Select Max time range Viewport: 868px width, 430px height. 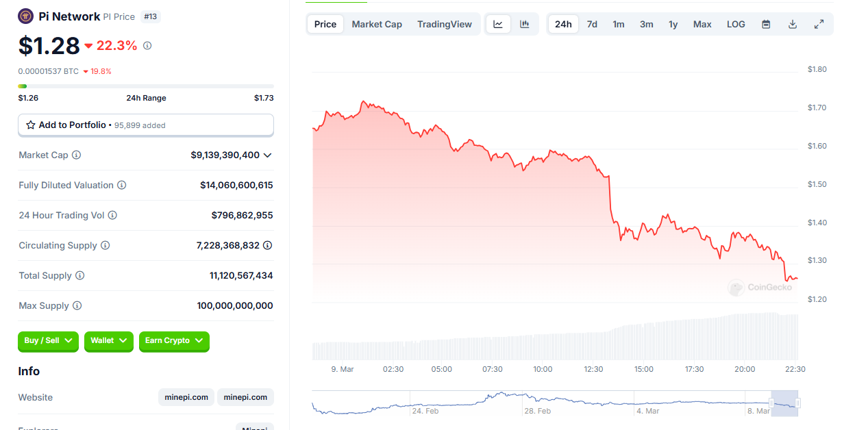click(702, 24)
